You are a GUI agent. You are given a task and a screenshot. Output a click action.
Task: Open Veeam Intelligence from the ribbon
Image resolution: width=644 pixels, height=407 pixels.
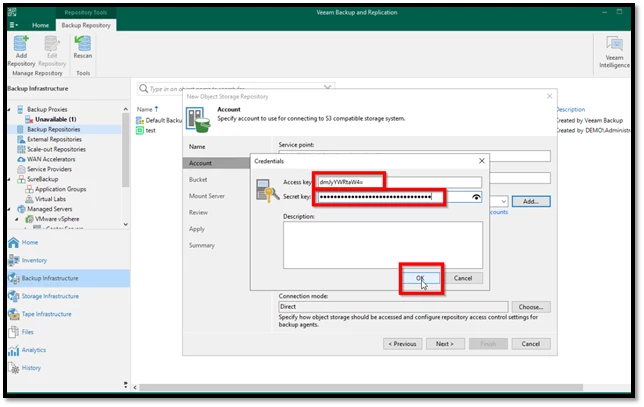point(614,52)
